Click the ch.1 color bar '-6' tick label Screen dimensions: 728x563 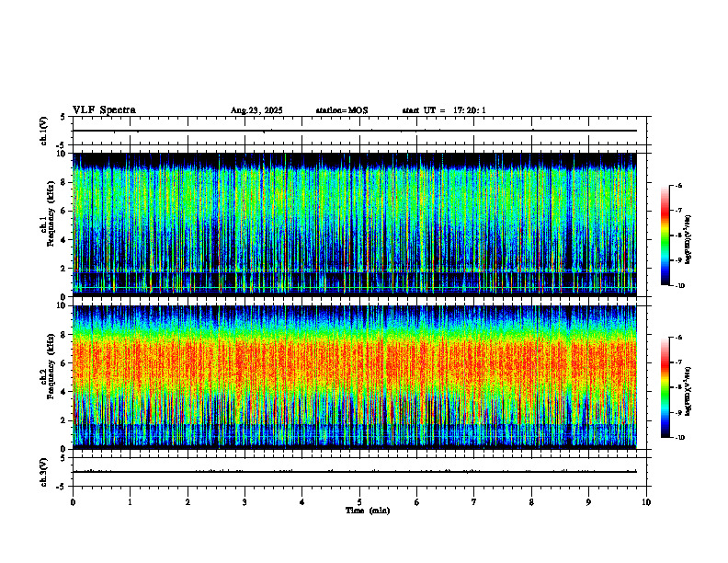coord(678,185)
